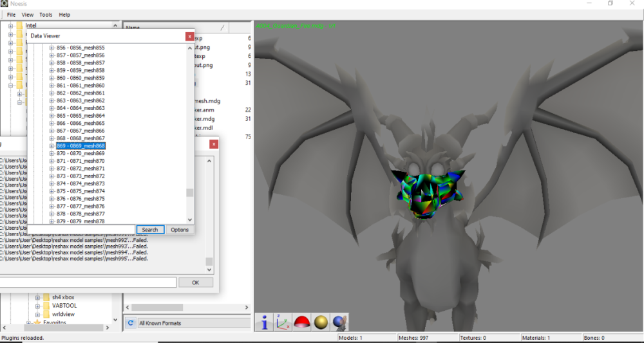Open the File menu

11,14
